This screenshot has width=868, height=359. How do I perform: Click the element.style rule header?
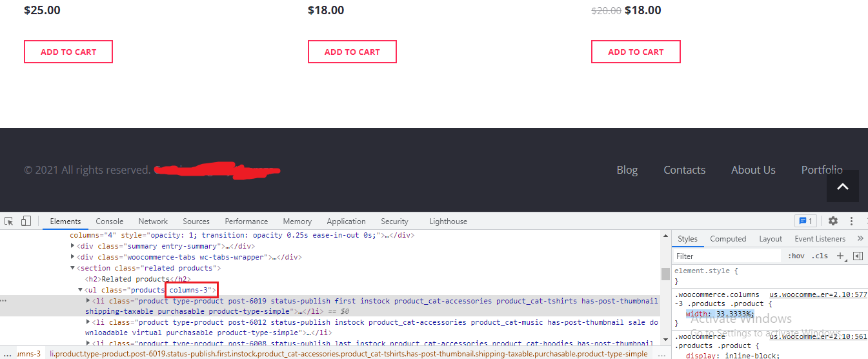tap(706, 271)
